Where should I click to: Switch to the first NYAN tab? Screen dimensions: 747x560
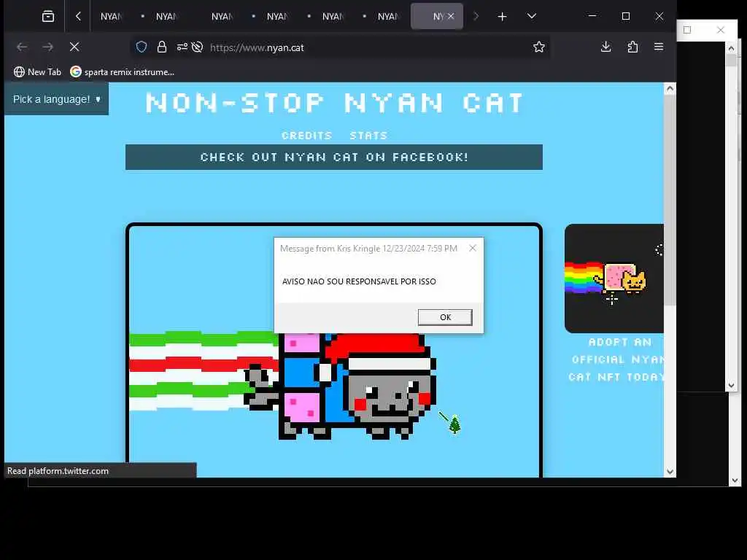point(111,17)
